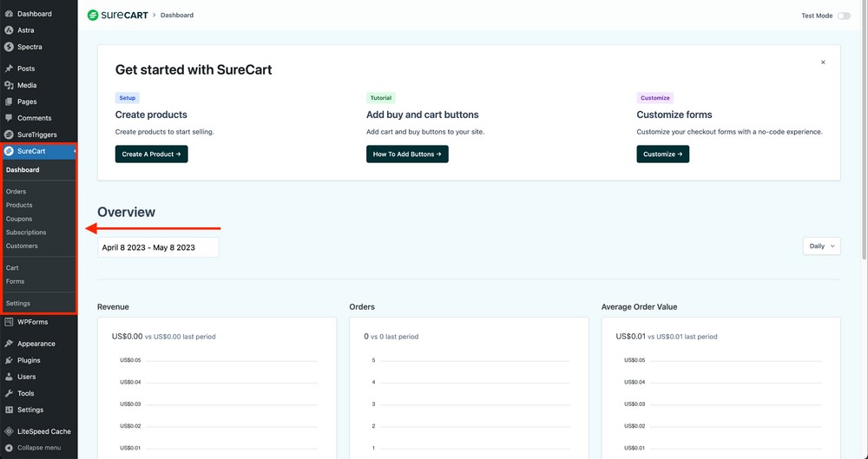This screenshot has height=459, width=868.
Task: Click the SureCart icon in sidebar
Action: (x=9, y=151)
